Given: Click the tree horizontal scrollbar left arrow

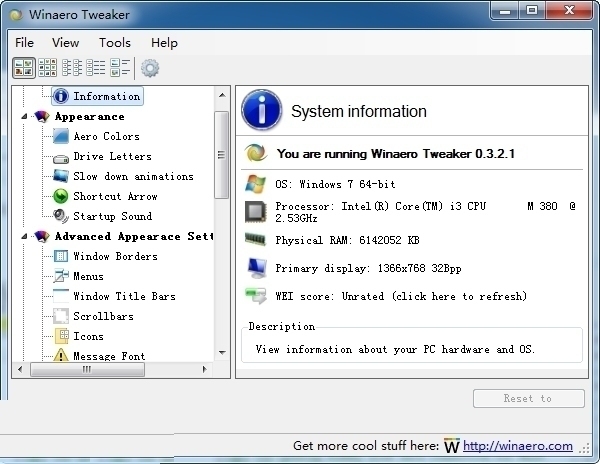Looking at the screenshot, I should (20, 369).
